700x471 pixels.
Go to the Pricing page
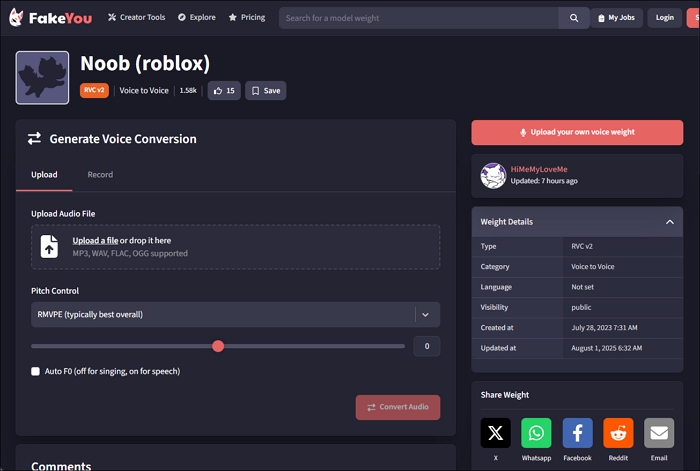click(247, 17)
